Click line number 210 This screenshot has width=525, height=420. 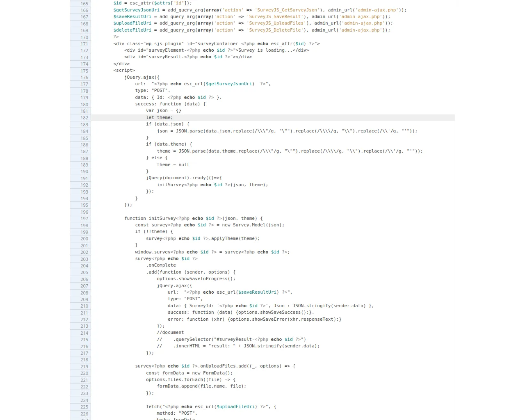coord(84,306)
